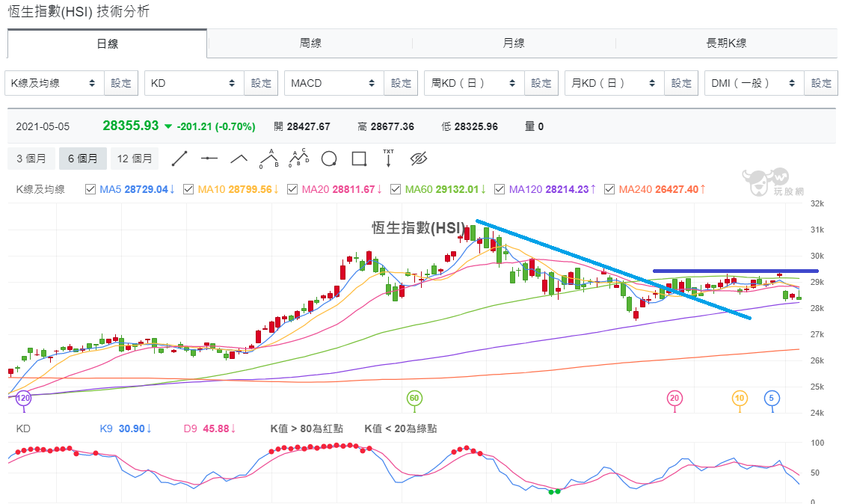Uncheck the MA10 moving average checkbox
The width and height of the screenshot is (842, 504).
click(x=188, y=189)
